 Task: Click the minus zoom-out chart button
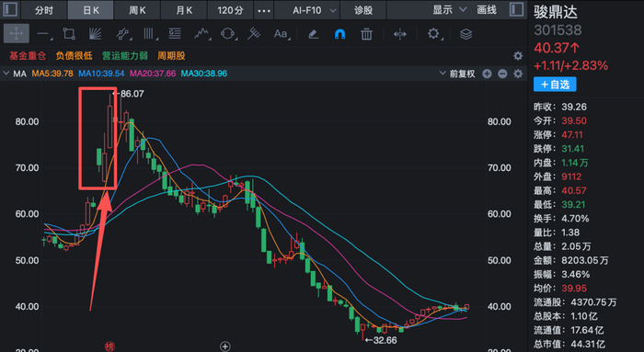(502, 74)
